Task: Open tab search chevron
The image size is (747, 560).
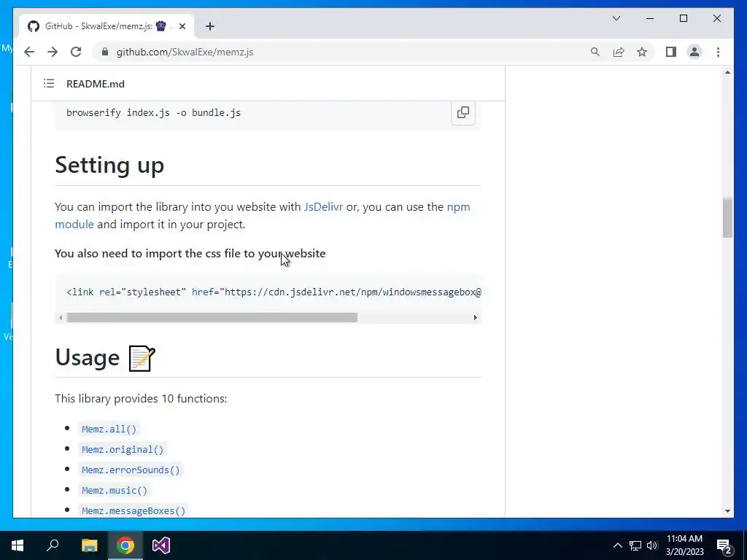Action: pos(616,18)
